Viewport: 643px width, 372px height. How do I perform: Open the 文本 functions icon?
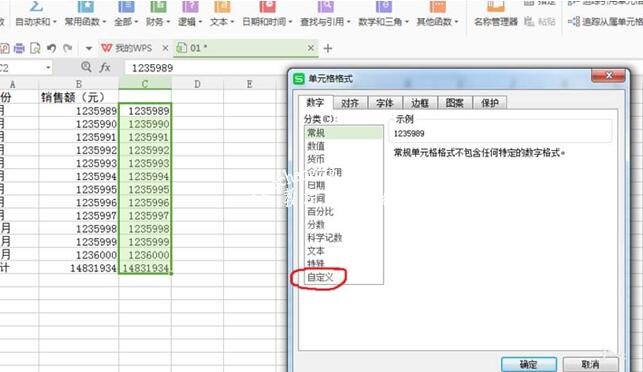pos(222,6)
